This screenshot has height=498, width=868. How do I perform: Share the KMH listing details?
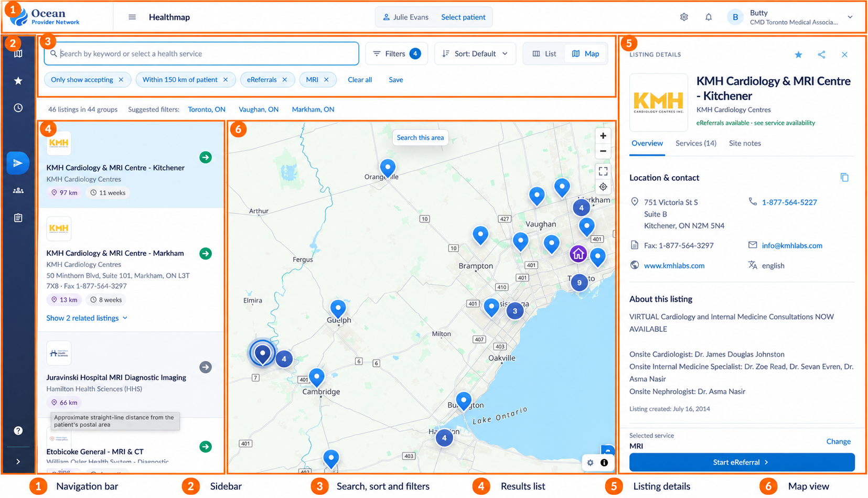[x=821, y=55]
